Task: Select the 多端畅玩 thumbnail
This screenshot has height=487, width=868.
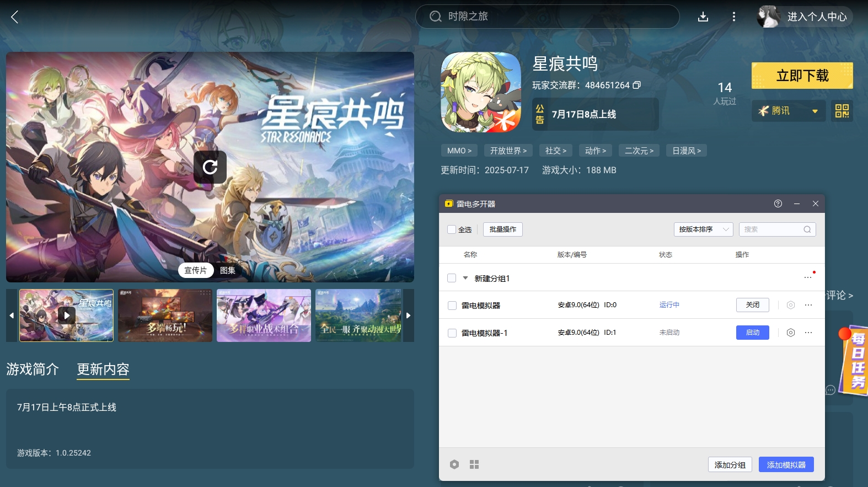Action: pyautogui.click(x=165, y=315)
